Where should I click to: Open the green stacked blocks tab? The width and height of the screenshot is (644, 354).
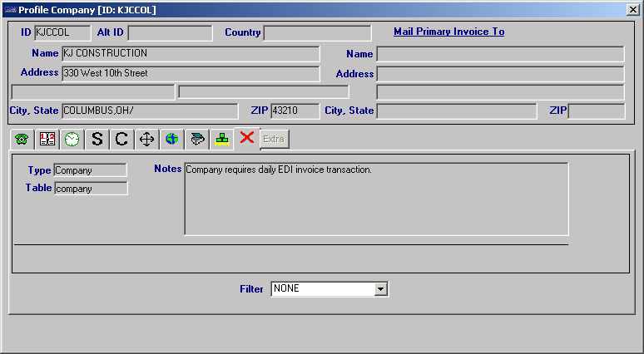point(222,140)
